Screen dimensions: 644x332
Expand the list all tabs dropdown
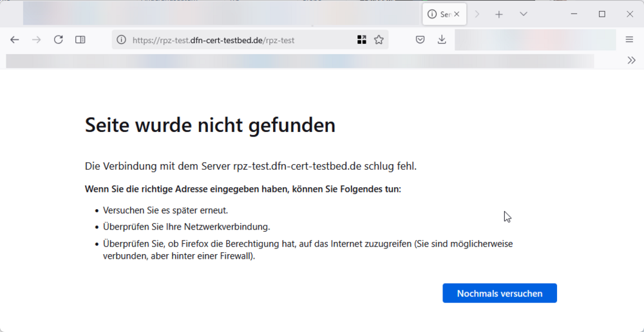(524, 14)
